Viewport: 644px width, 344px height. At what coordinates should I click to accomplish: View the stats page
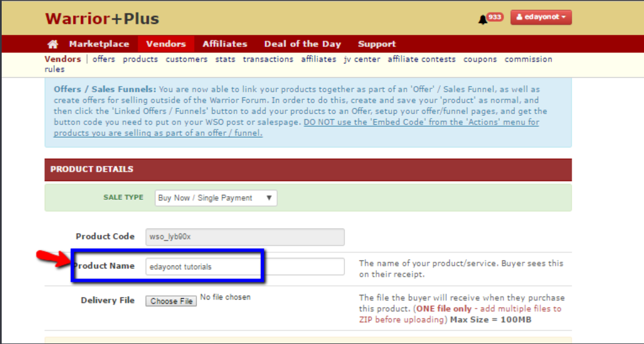[x=225, y=59]
